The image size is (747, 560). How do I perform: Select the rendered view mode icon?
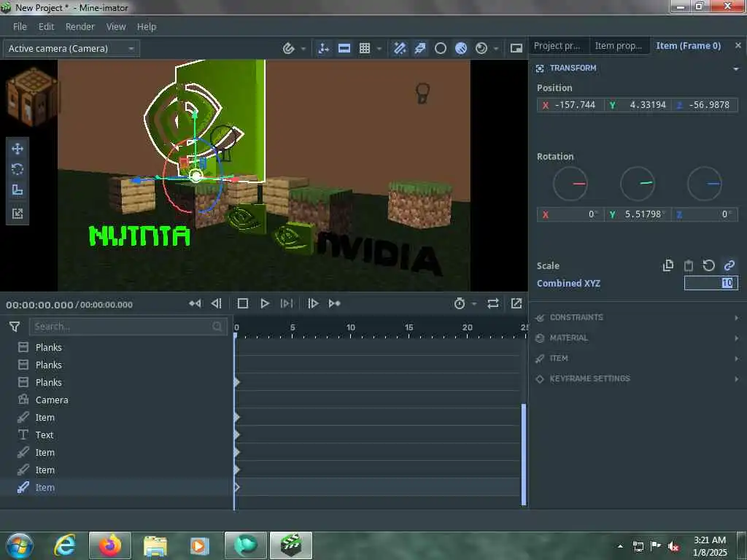pos(481,48)
